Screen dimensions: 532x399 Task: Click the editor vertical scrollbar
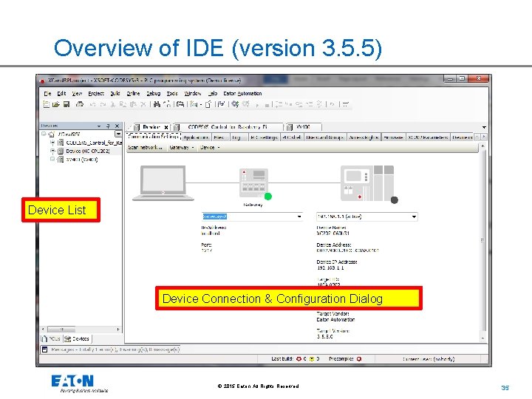483,242
